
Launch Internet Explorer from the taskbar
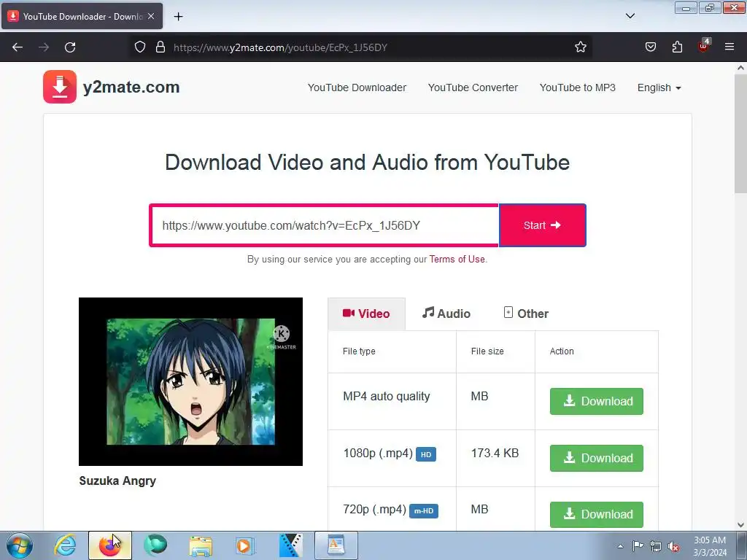[x=65, y=545]
